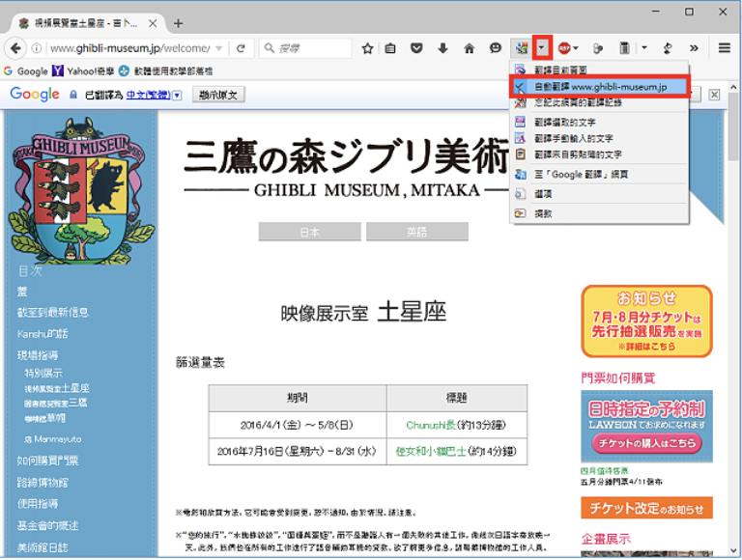The height and width of the screenshot is (560, 742).
Task: Bookmark this page with the star icon
Action: click(x=367, y=48)
